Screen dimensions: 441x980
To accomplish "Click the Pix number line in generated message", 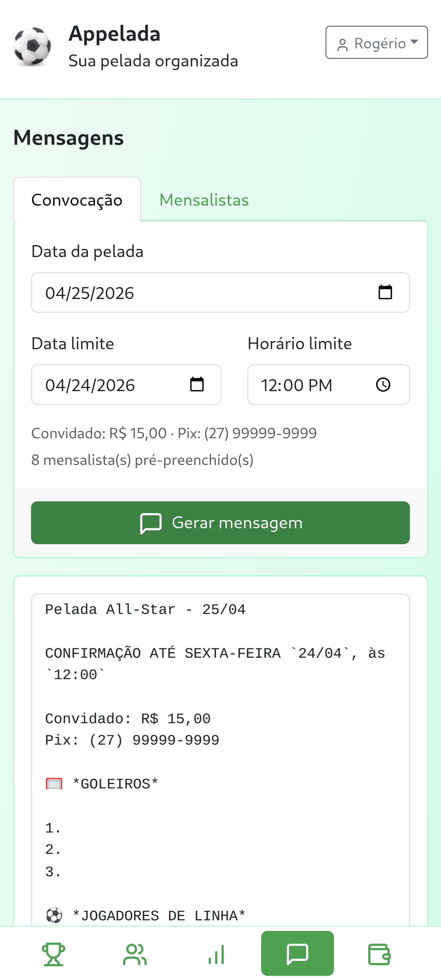I will coord(132,740).
